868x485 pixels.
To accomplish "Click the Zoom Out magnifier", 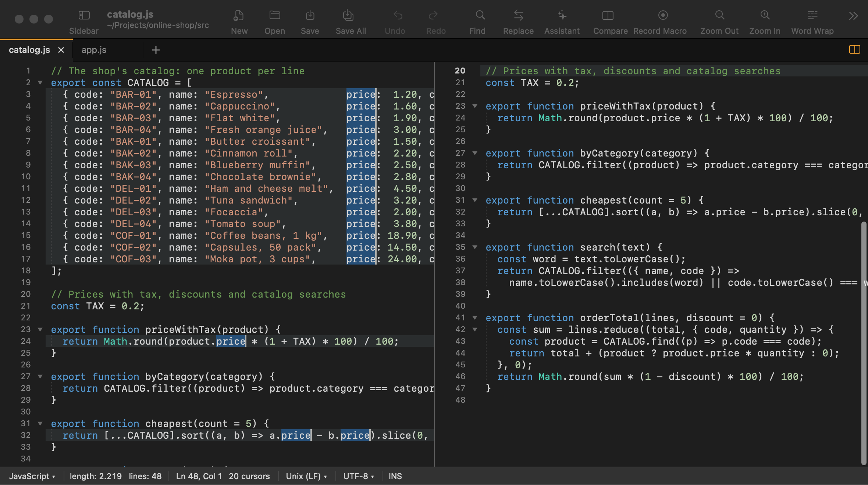I will tap(720, 15).
